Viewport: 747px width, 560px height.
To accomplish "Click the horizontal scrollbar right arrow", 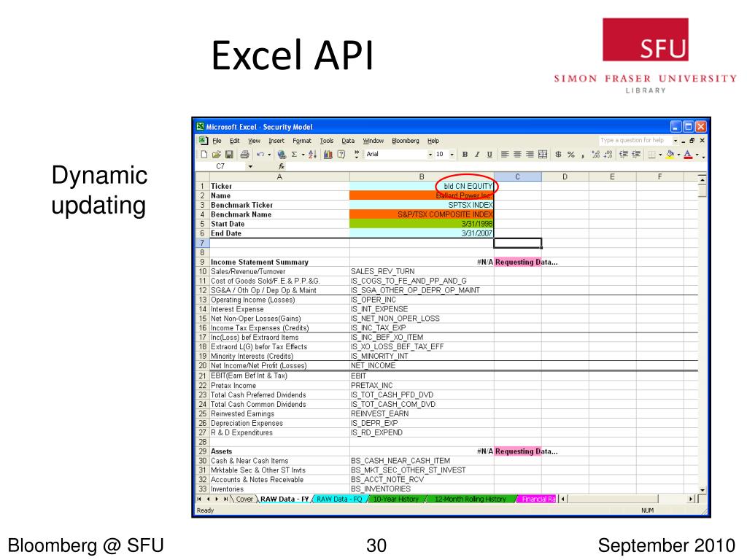I will pyautogui.click(x=692, y=499).
